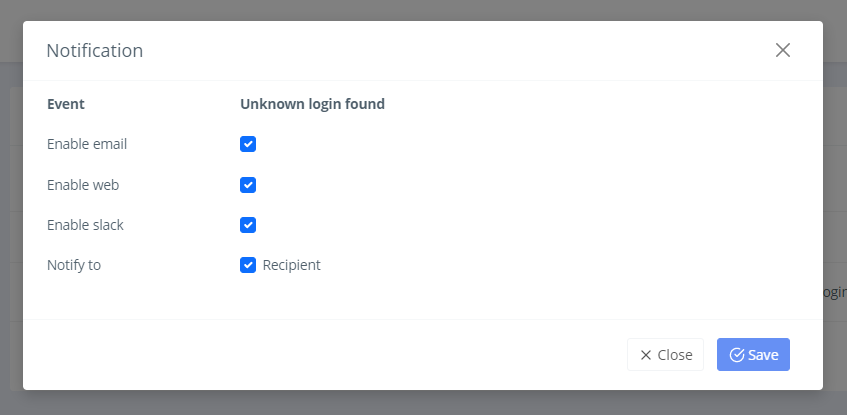Toggle the Enable email checkbox
Screen dimensions: 847x415
tap(248, 144)
